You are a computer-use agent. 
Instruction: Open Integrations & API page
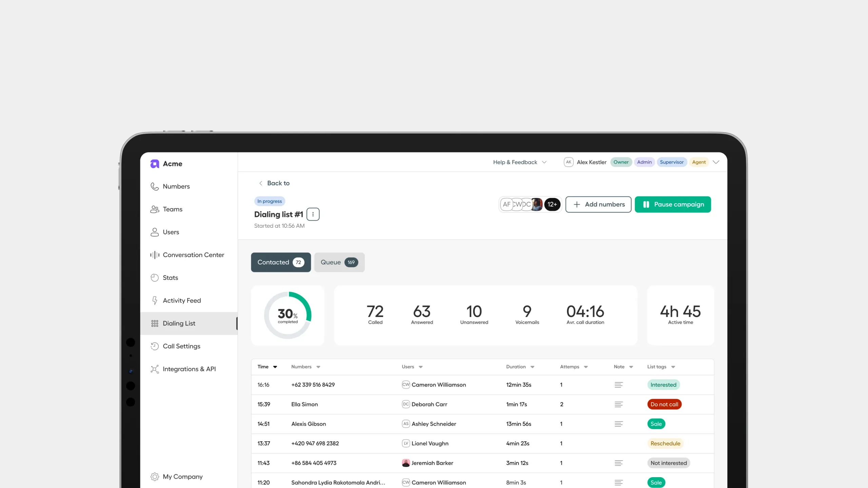pyautogui.click(x=189, y=369)
